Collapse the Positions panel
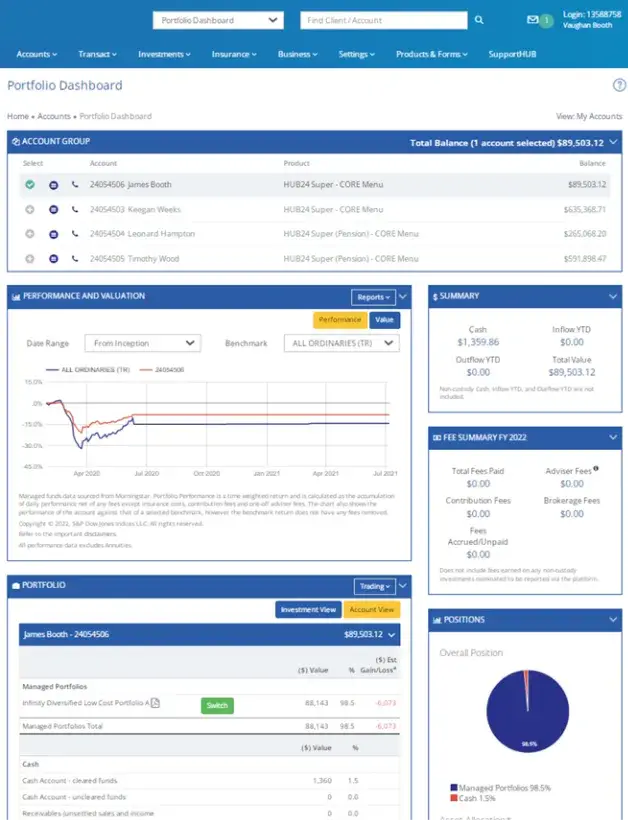 pos(613,620)
